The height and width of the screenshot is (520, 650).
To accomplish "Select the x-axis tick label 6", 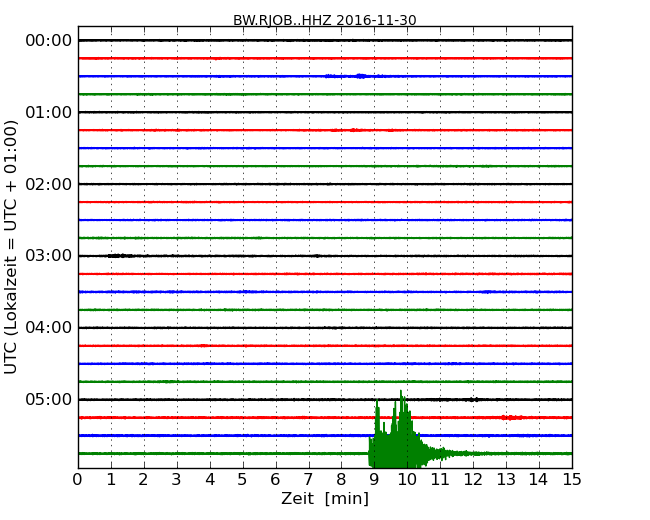I will pos(275,480).
